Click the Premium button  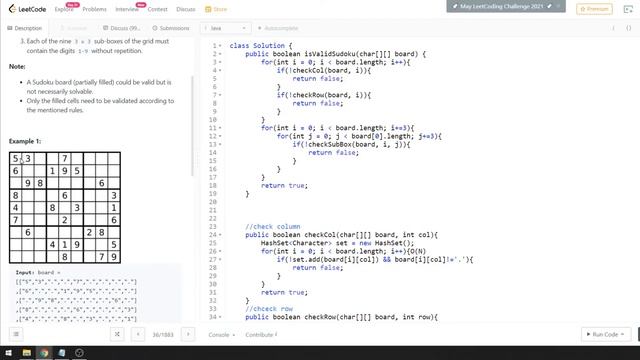tap(594, 9)
